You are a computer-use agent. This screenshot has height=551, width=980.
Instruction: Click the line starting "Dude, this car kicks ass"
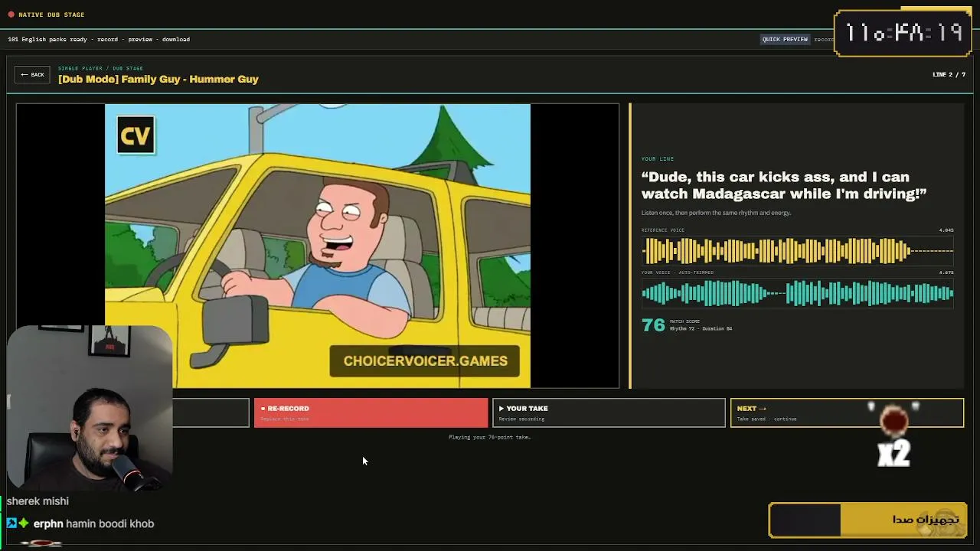[x=784, y=185]
